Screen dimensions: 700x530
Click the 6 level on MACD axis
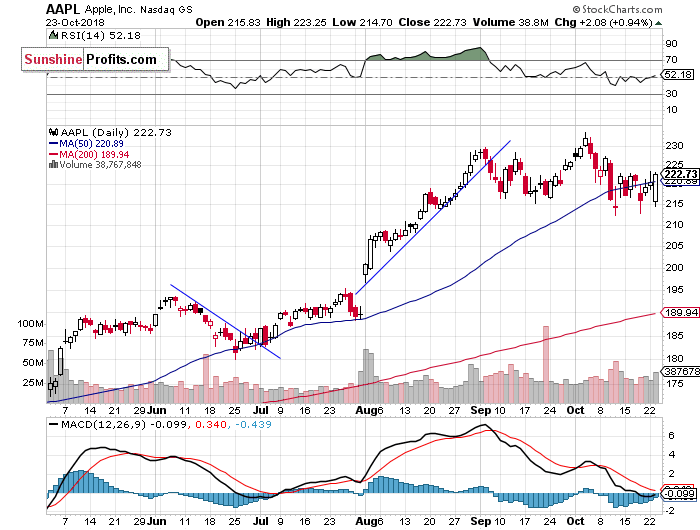tap(671, 435)
